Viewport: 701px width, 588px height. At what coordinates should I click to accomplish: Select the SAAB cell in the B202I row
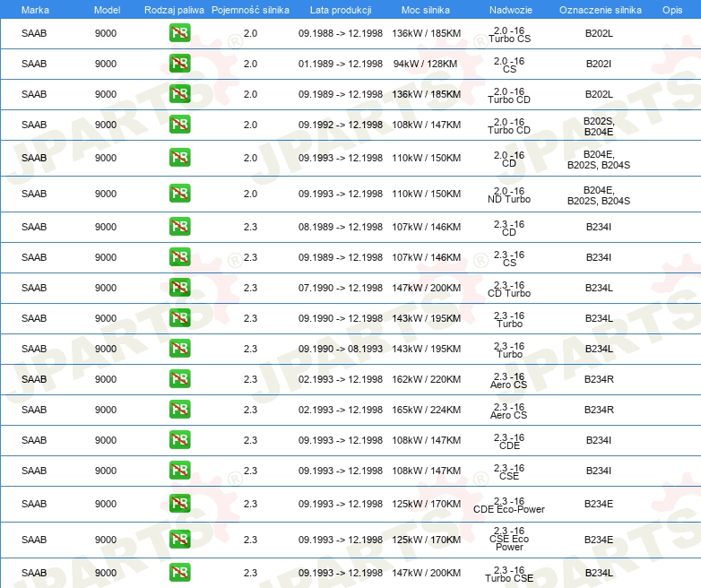[x=34, y=64]
